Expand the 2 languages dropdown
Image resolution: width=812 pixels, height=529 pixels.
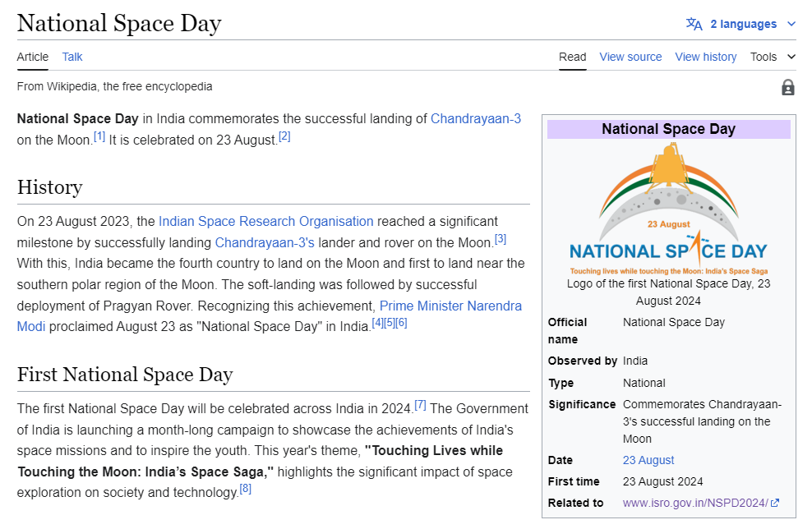741,25
